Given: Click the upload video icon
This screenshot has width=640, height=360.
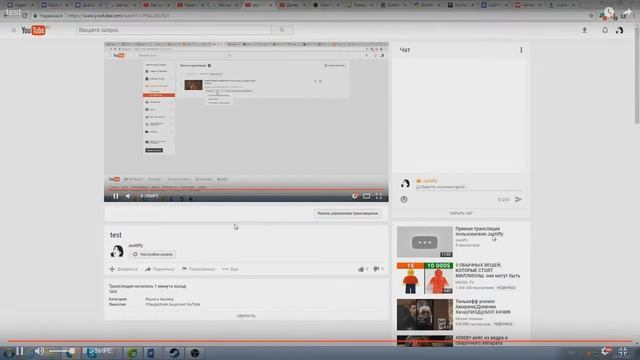Looking at the screenshot, I should pyautogui.click(x=584, y=30).
